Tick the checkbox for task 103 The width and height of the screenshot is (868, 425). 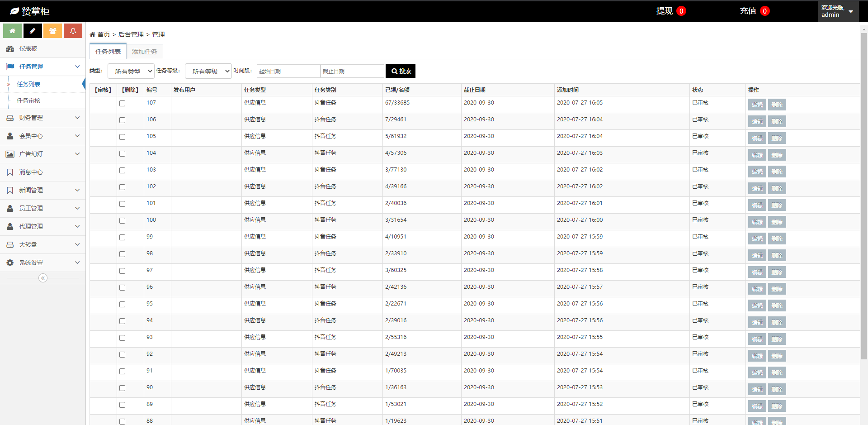pos(122,171)
